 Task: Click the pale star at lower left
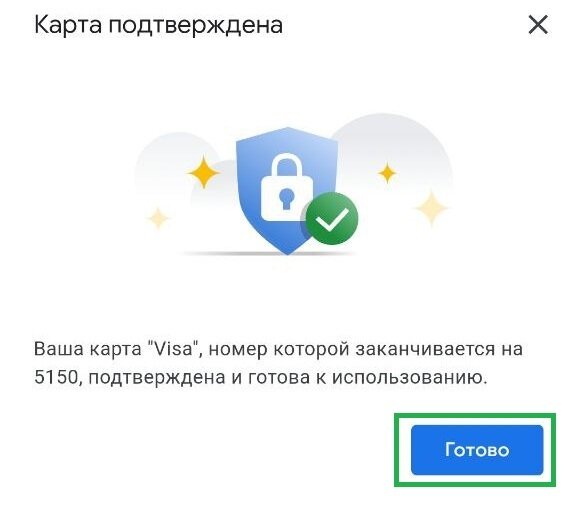158,219
